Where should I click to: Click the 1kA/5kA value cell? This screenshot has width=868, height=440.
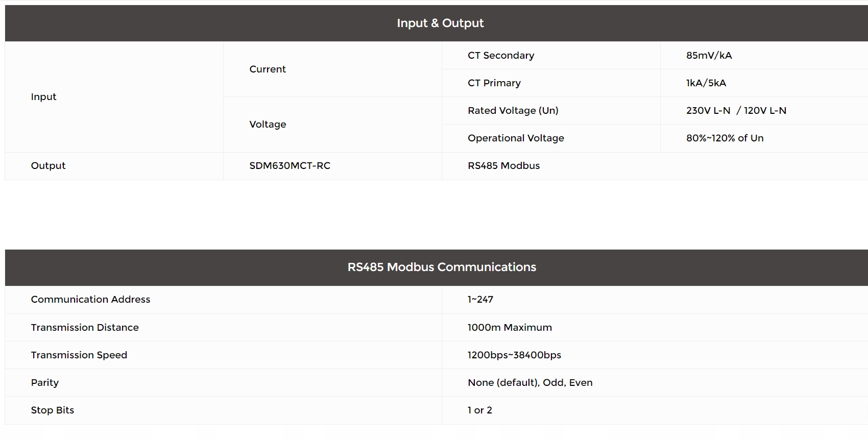706,83
